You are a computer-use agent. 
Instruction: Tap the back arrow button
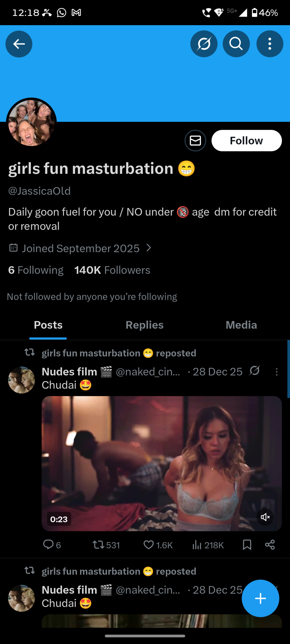19,44
